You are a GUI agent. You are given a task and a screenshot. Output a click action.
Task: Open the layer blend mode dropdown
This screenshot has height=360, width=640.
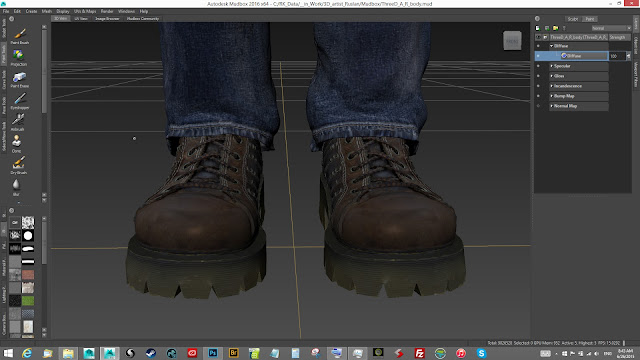click(x=611, y=28)
